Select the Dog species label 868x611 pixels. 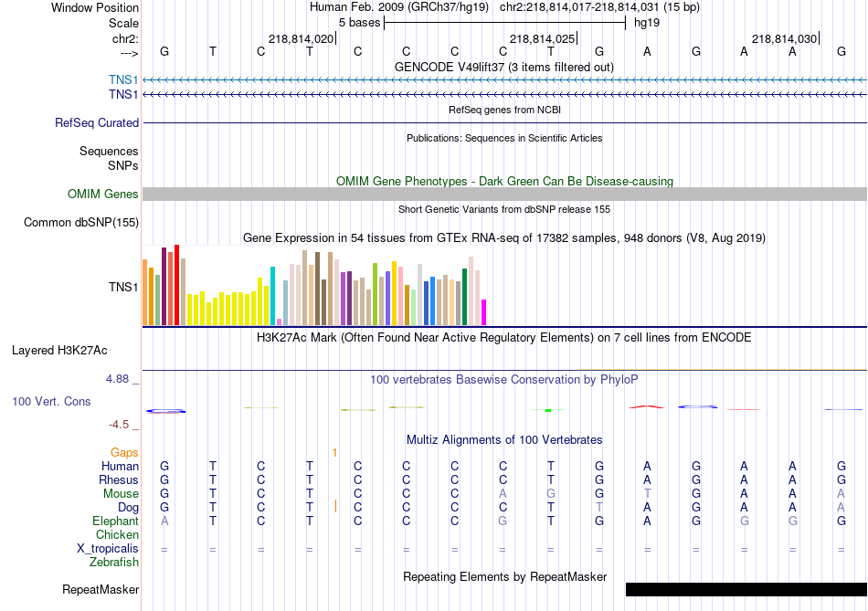[128, 508]
